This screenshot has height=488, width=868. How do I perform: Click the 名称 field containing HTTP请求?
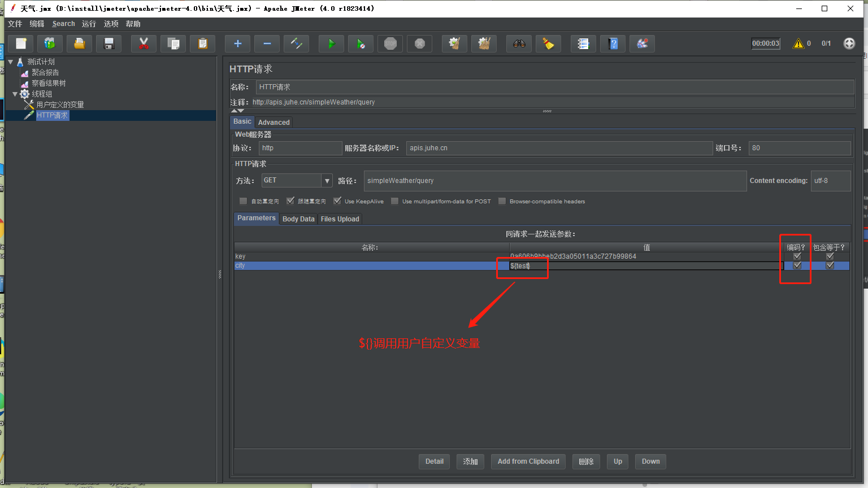(555, 87)
